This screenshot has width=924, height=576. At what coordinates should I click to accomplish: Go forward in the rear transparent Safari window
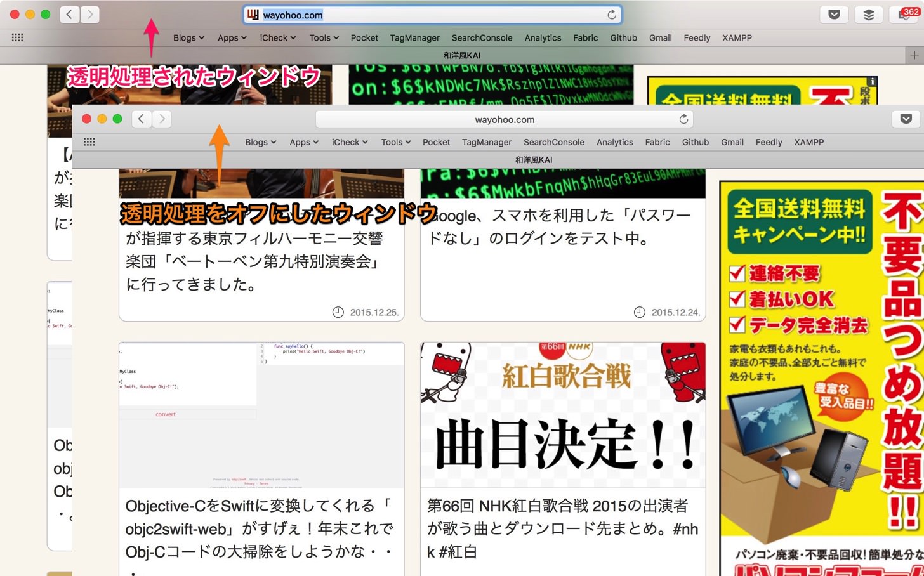[90, 15]
